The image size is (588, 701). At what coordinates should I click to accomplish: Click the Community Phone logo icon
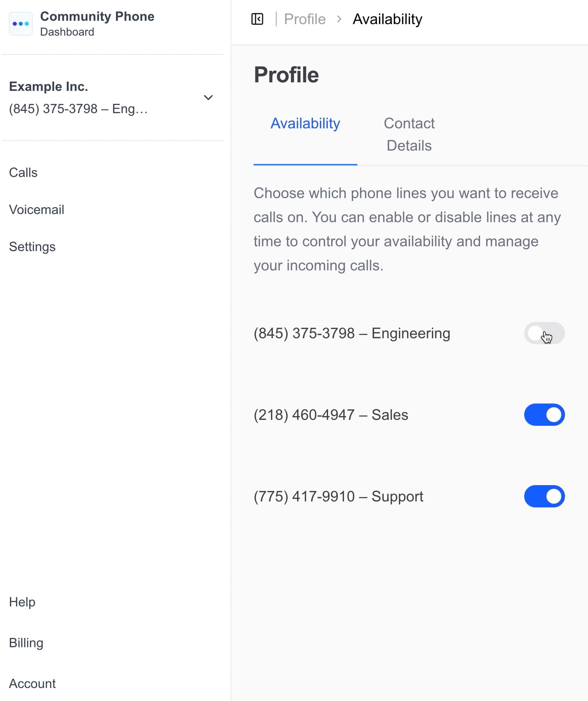click(x=21, y=23)
